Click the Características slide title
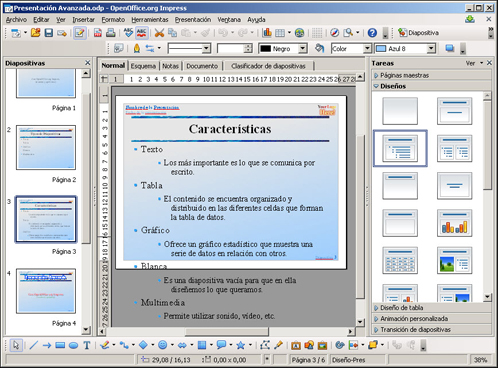498x368 pixels. tap(230, 129)
